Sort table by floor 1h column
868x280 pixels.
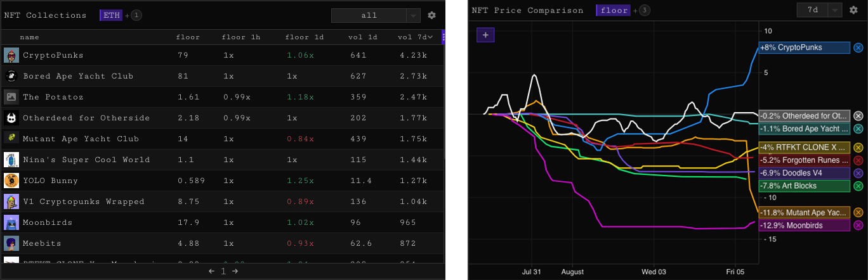pyautogui.click(x=241, y=37)
